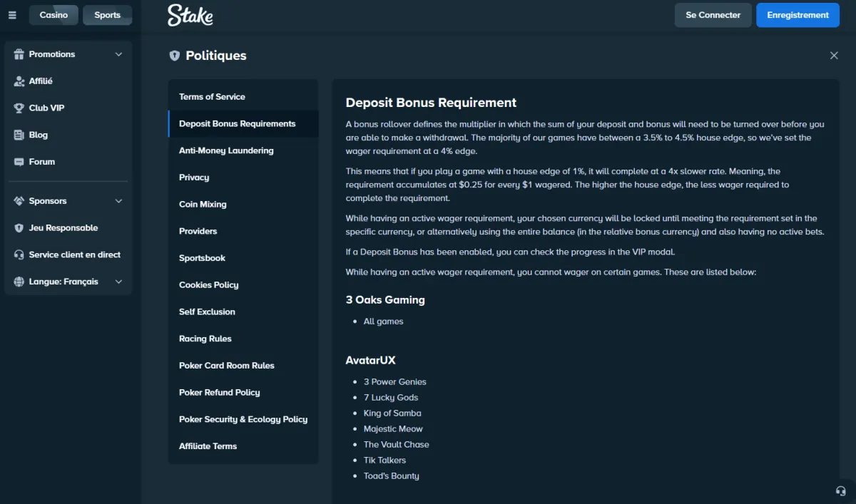The image size is (856, 504).
Task: Click the AvatarUX heading
Action: [370, 361]
